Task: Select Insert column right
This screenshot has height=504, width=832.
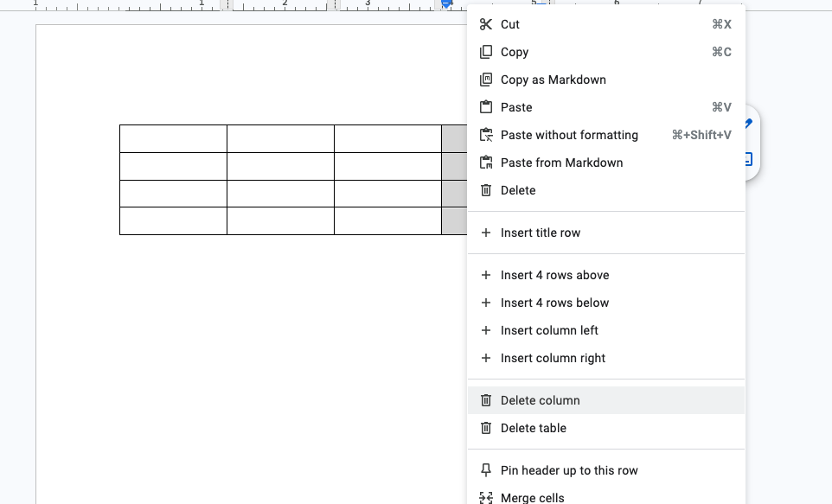Action: pyautogui.click(x=553, y=358)
